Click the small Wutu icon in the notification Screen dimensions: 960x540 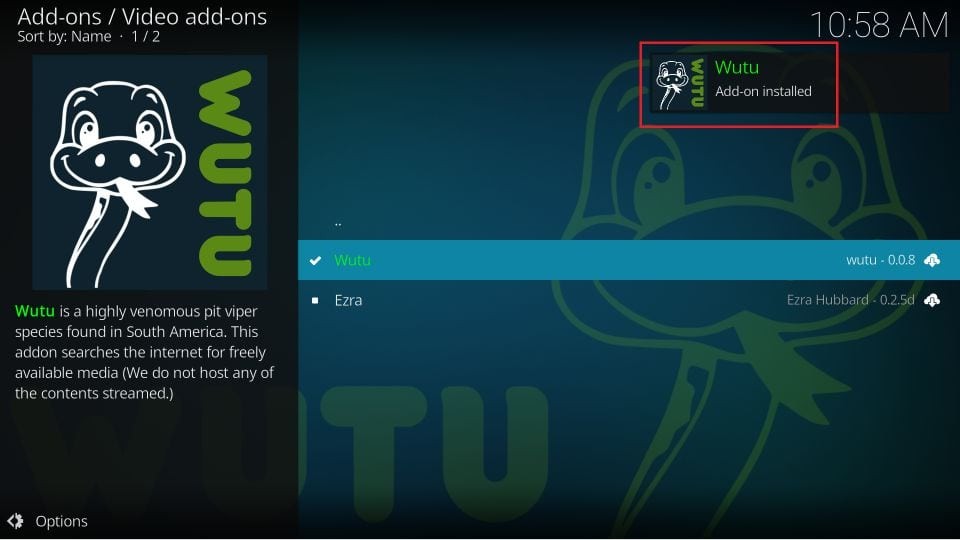pyautogui.click(x=680, y=83)
